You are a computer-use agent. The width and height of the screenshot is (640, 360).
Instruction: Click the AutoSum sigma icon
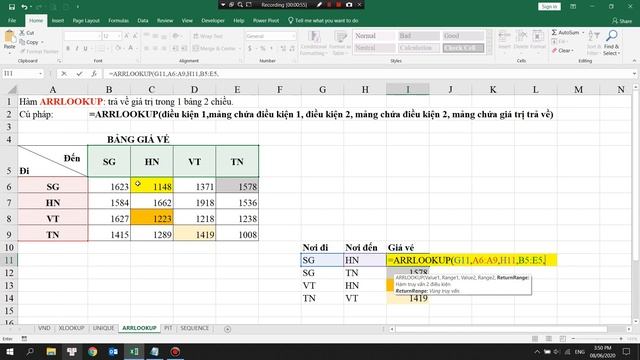[x=554, y=33]
